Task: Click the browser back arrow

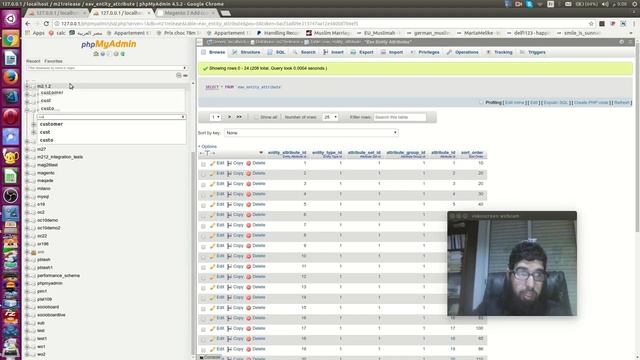Action: (x=28, y=24)
